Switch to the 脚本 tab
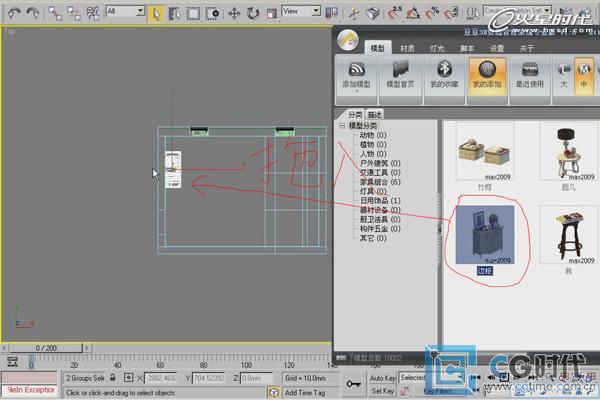600x400 pixels. click(x=467, y=48)
